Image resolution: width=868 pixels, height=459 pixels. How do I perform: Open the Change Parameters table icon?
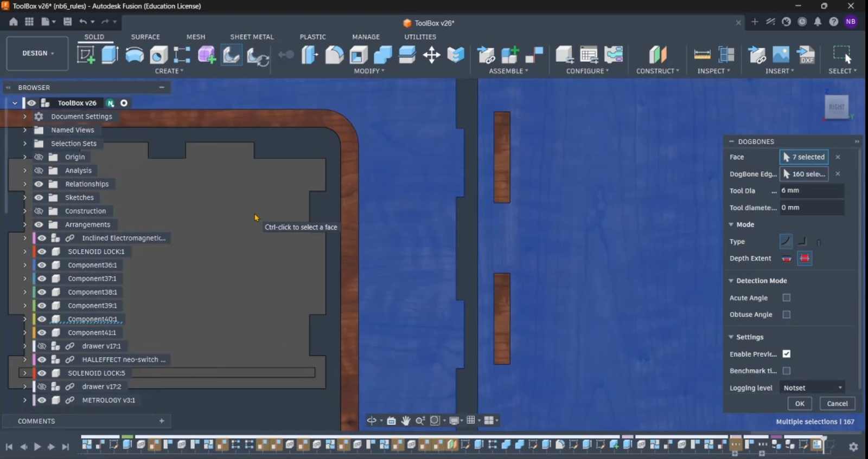[x=589, y=55]
